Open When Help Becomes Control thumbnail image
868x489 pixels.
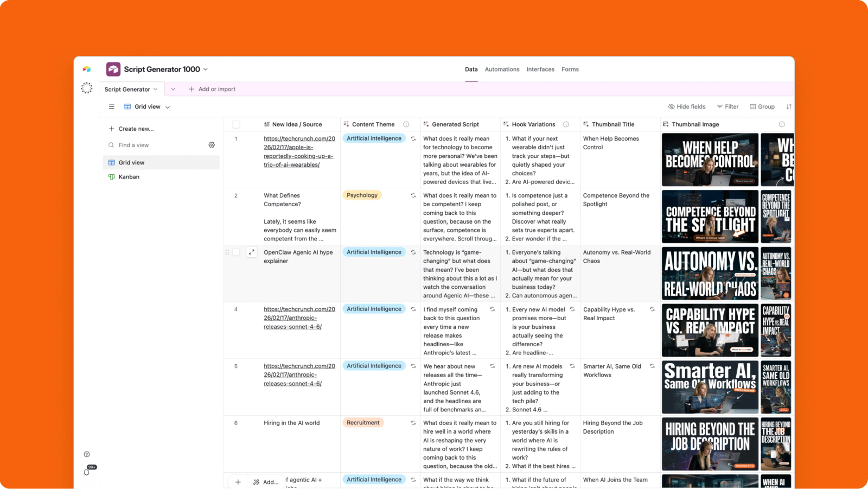[710, 160]
